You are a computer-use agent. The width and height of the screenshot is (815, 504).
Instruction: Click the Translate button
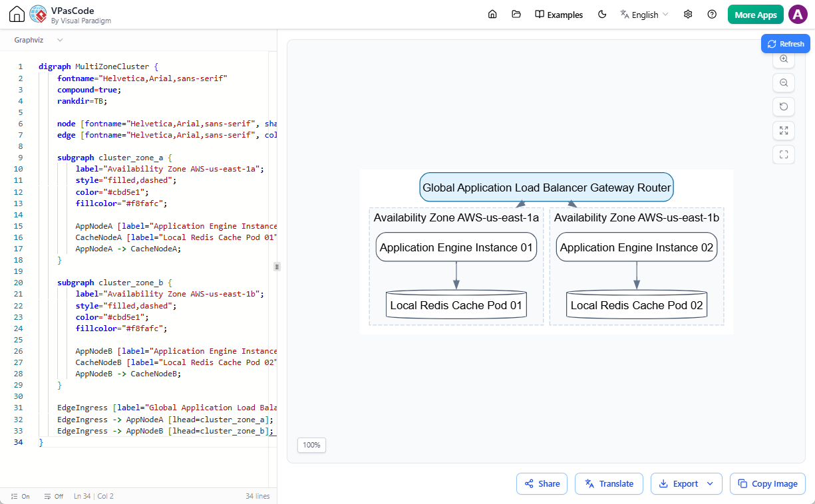(609, 484)
